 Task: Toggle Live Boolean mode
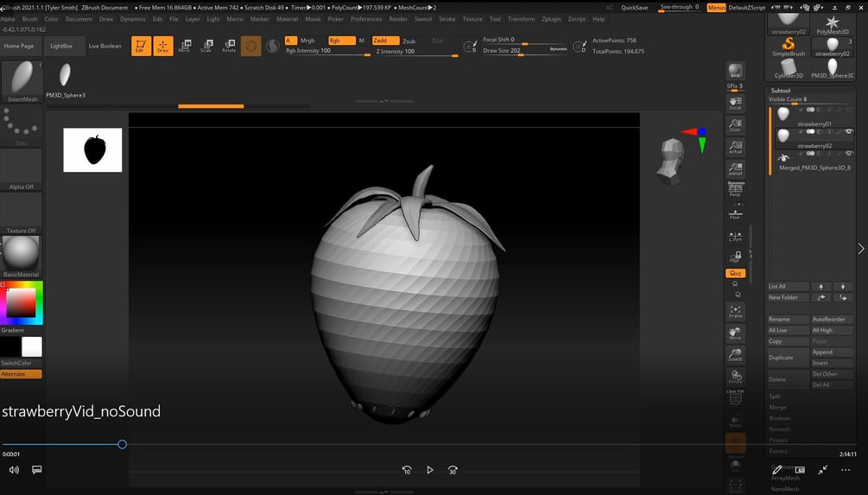[105, 46]
